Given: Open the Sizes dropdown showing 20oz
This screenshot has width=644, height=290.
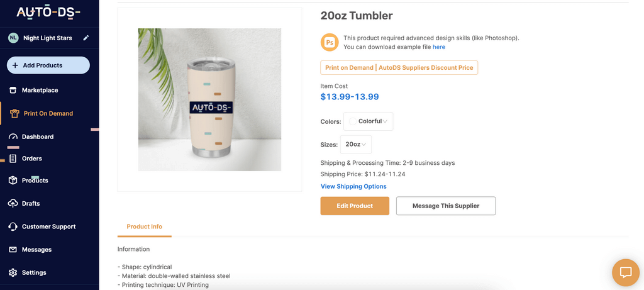Looking at the screenshot, I should click(x=355, y=144).
